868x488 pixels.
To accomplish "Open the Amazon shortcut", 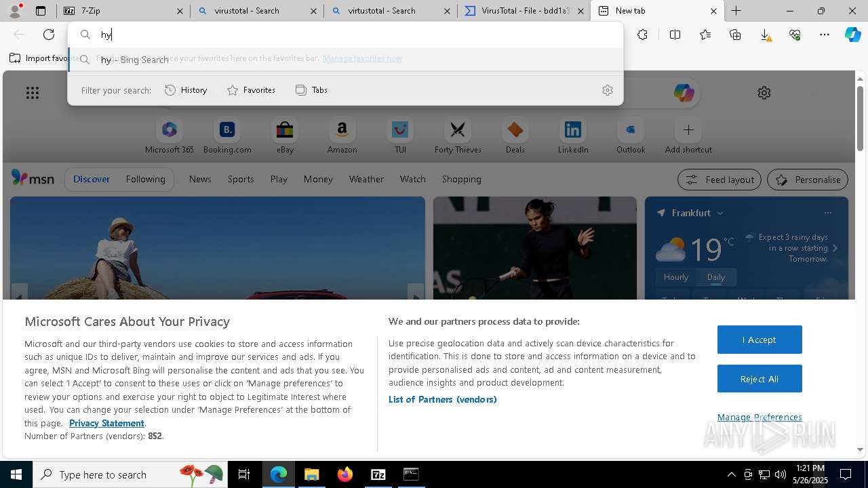I will (342, 136).
